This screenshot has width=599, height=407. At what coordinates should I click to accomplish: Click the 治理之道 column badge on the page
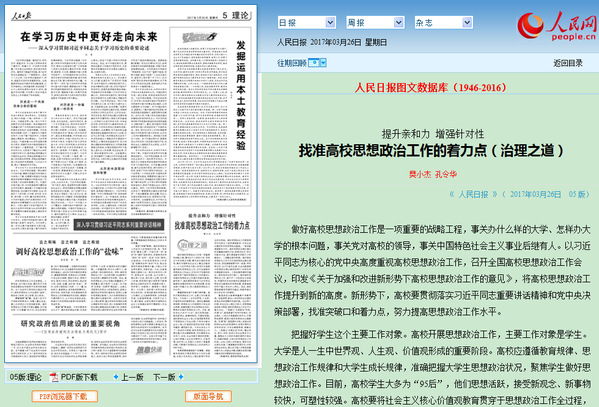click(x=192, y=245)
